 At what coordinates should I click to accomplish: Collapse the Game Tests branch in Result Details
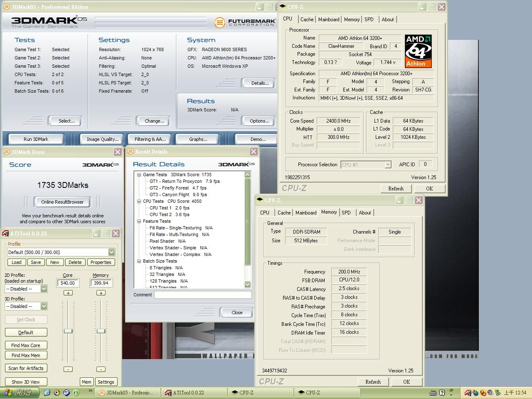tap(139, 175)
